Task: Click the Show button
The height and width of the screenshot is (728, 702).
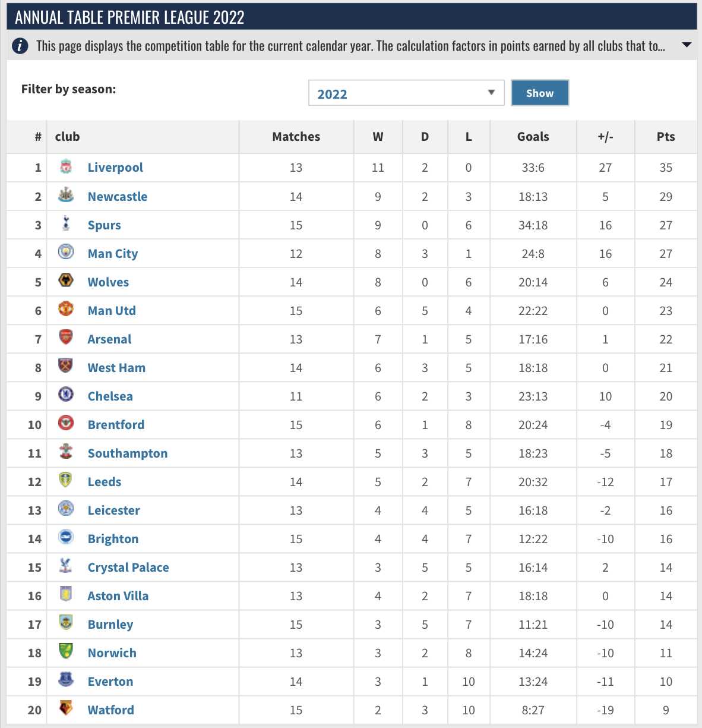Action: 540,93
